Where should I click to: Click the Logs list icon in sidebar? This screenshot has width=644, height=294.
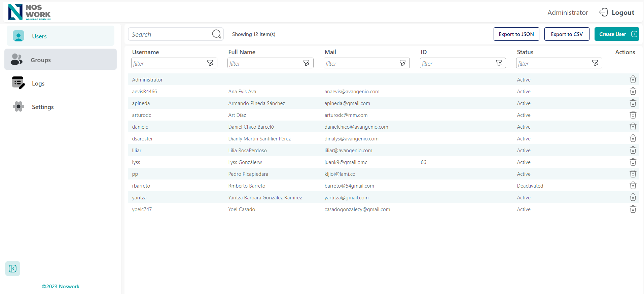(18, 83)
